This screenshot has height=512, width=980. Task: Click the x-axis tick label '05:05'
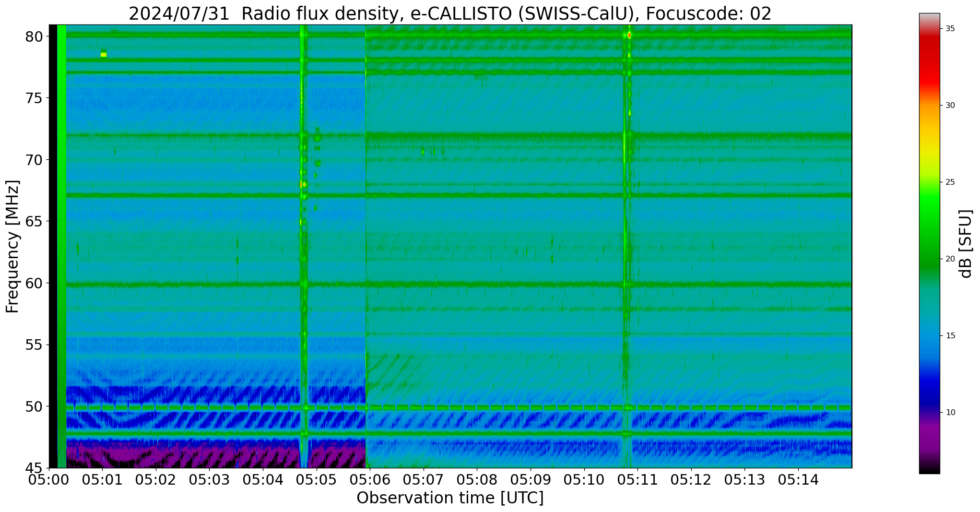[x=317, y=479]
